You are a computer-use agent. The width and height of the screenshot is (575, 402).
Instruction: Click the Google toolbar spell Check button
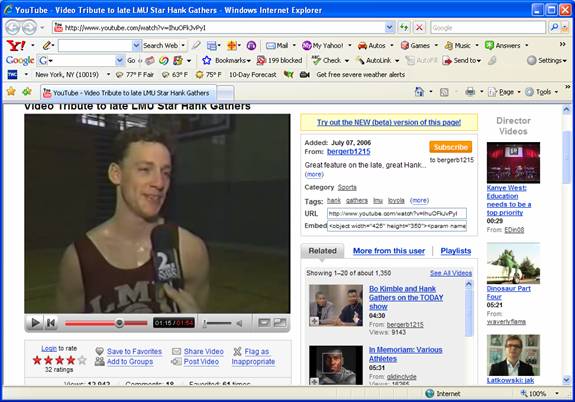point(326,60)
